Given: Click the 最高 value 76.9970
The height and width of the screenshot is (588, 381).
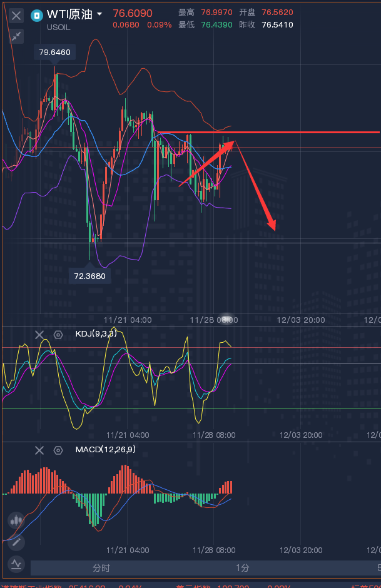Looking at the screenshot, I should click(216, 13).
